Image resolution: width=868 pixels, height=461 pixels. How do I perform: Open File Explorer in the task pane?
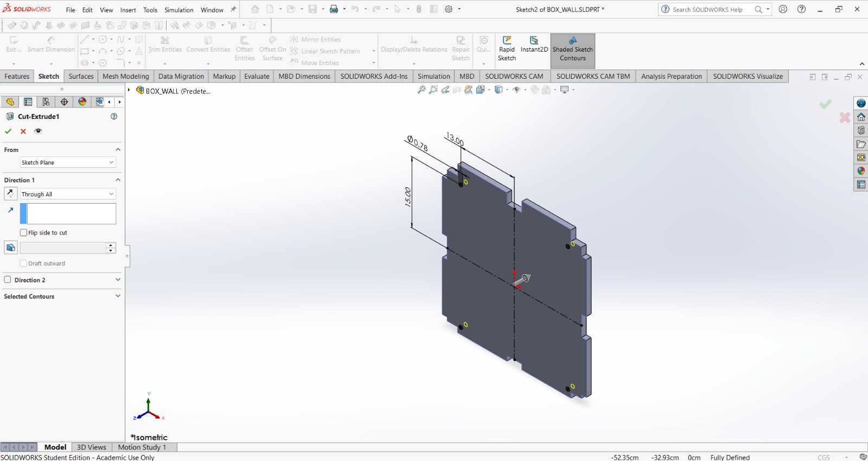point(861,144)
